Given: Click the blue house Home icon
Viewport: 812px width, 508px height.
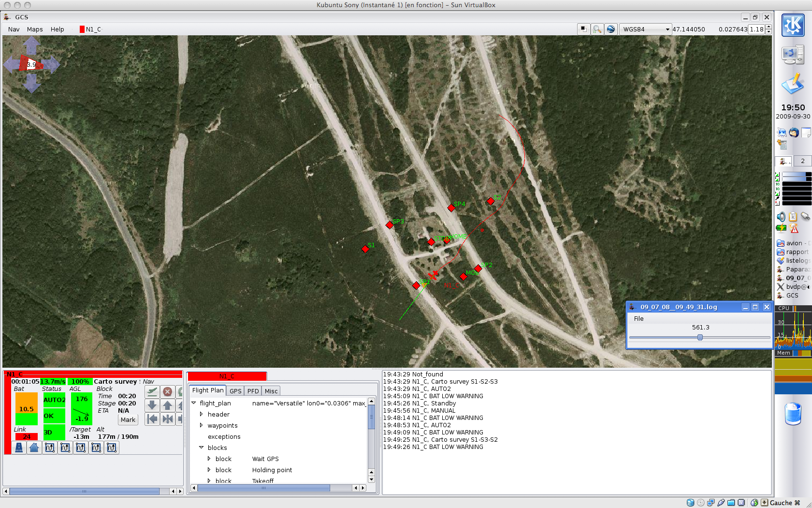Looking at the screenshot, I should [34, 448].
